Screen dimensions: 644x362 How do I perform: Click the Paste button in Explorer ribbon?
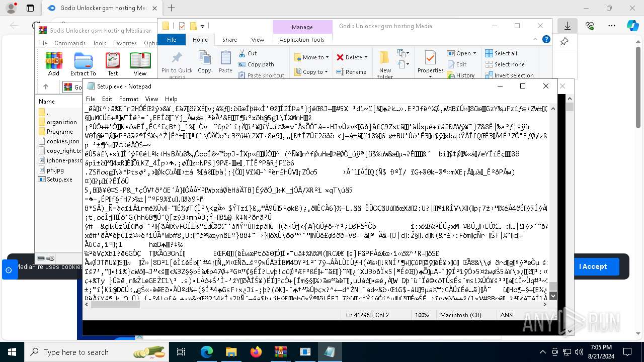(x=226, y=62)
